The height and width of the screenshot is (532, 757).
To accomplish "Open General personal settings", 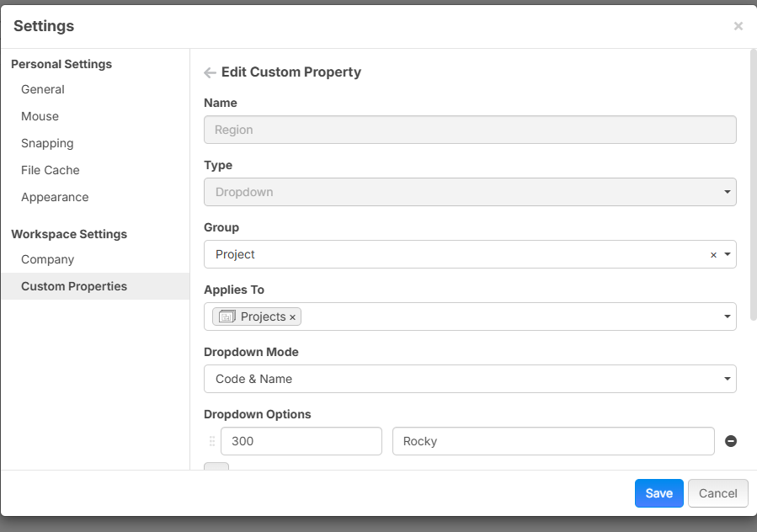I will click(43, 89).
